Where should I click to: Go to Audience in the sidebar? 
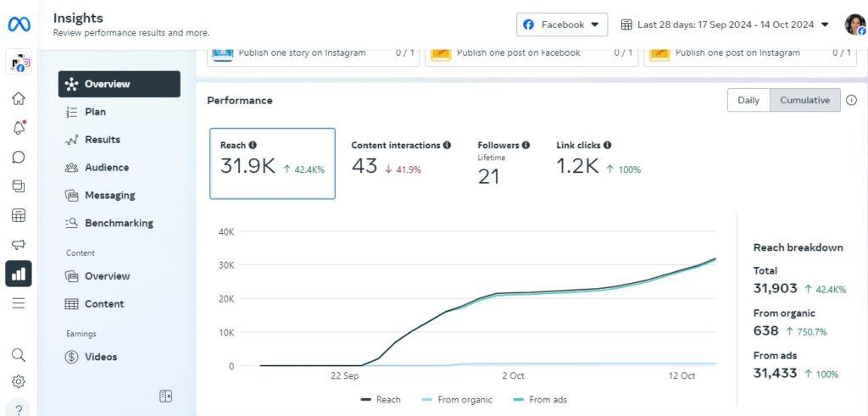[107, 168]
